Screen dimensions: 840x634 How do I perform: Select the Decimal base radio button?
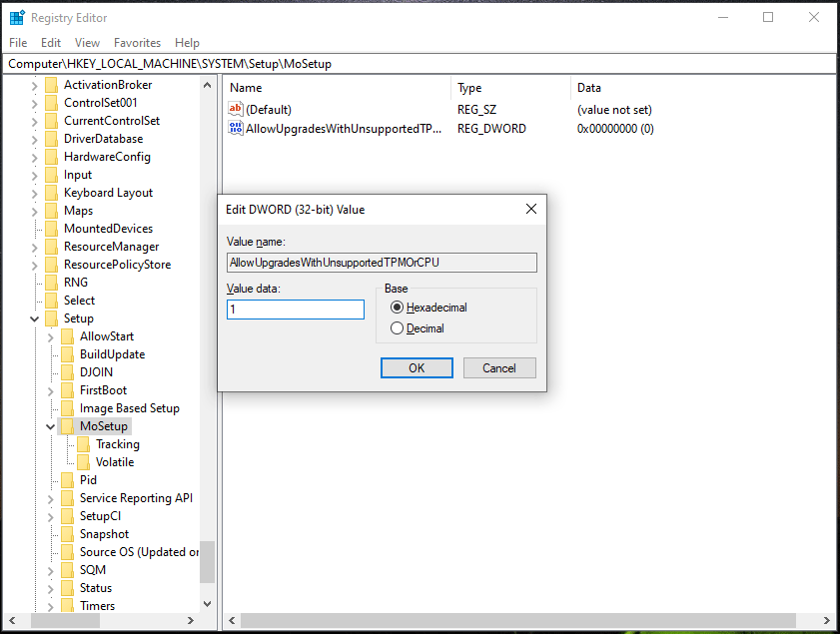(397, 328)
